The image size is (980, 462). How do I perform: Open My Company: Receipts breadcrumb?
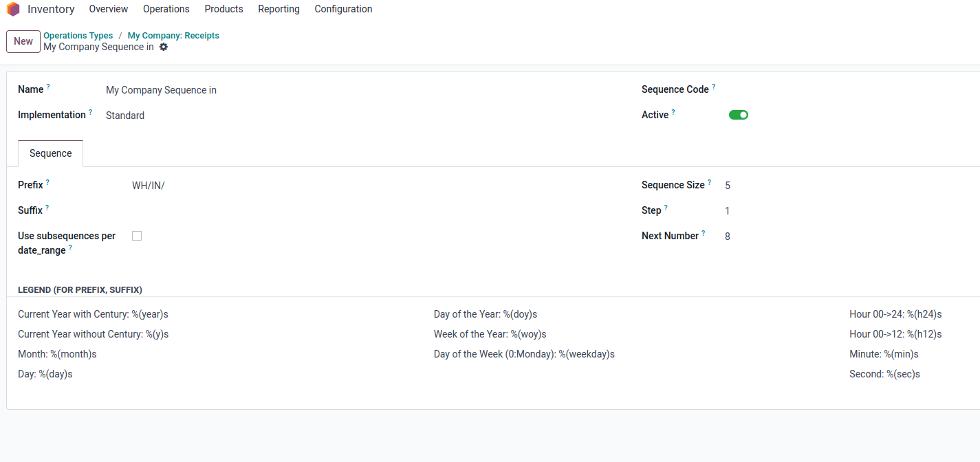point(173,36)
